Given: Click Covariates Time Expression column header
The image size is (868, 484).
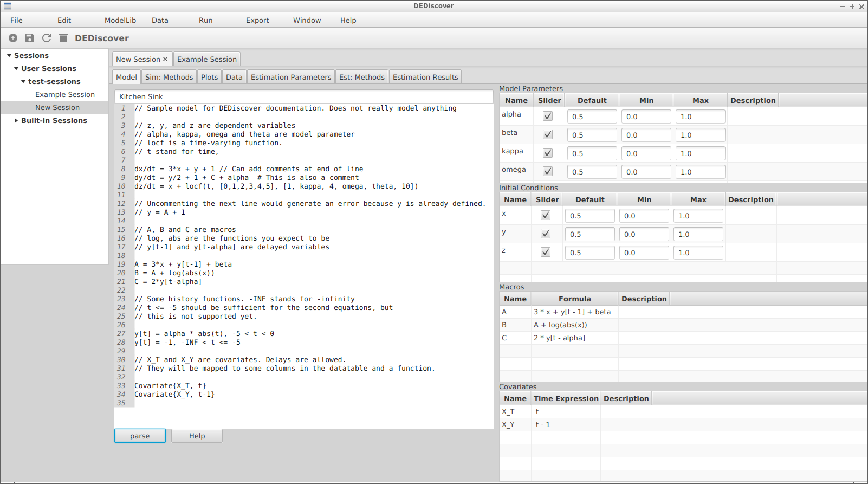Looking at the screenshot, I should (566, 398).
